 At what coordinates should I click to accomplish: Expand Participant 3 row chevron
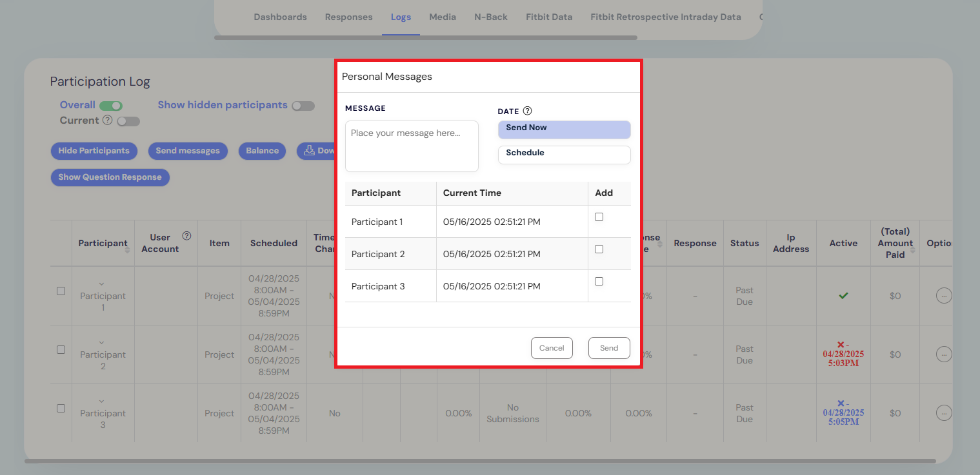[102, 402]
